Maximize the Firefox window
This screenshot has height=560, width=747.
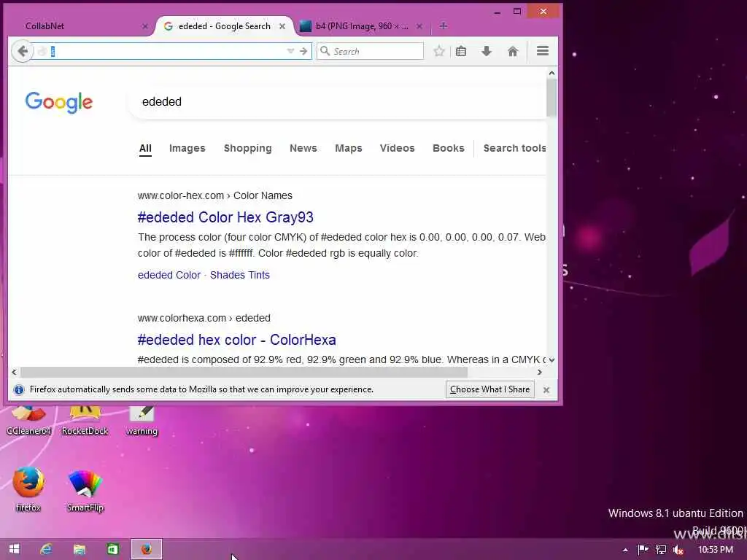point(517,12)
